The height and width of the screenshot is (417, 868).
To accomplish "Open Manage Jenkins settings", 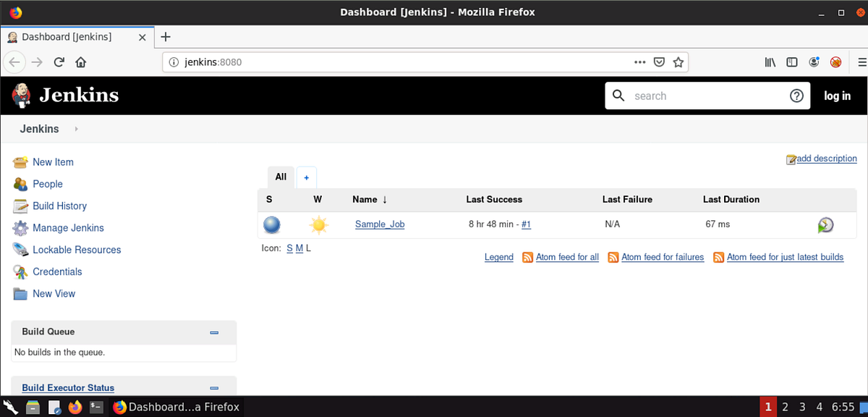I will [x=20, y=227].
